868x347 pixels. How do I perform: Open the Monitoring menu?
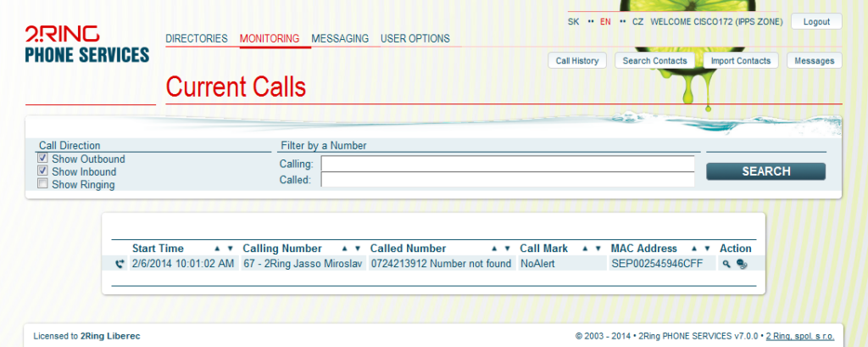pyautogui.click(x=270, y=39)
